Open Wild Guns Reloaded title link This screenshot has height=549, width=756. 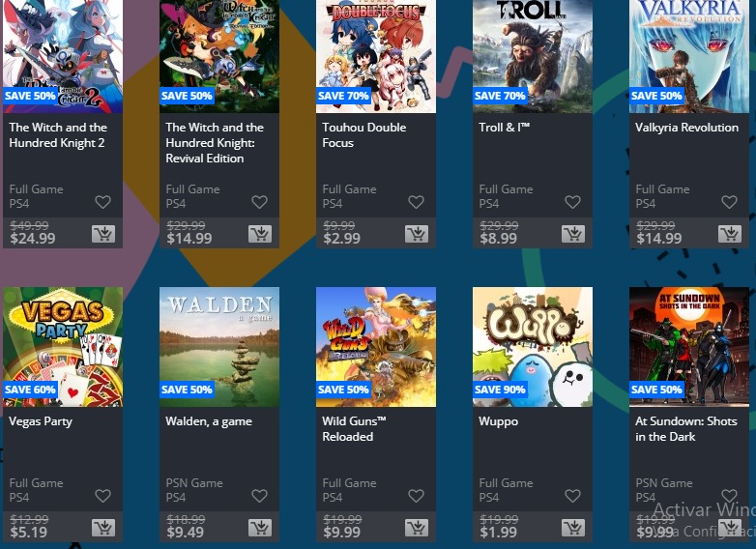(x=355, y=428)
